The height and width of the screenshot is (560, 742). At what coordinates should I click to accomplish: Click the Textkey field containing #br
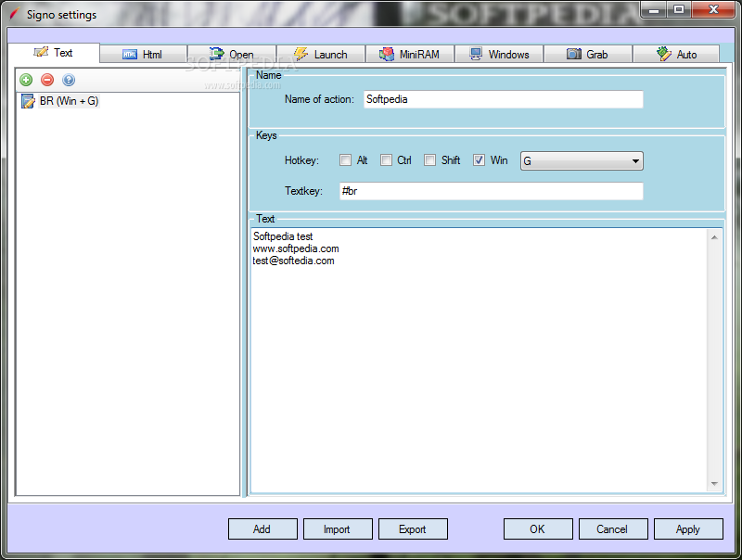click(492, 191)
